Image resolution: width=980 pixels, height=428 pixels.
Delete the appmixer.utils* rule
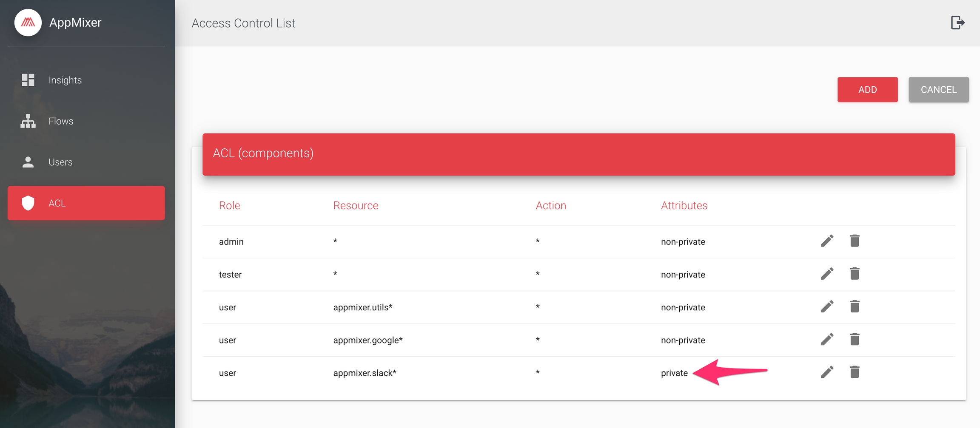pos(855,306)
